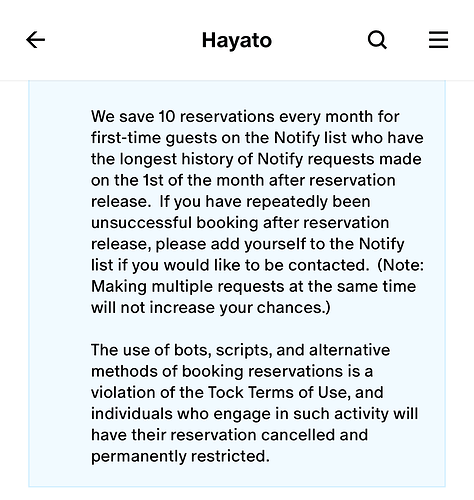The image size is (474, 500).
Task: Select the Hayato page title
Action: click(237, 40)
